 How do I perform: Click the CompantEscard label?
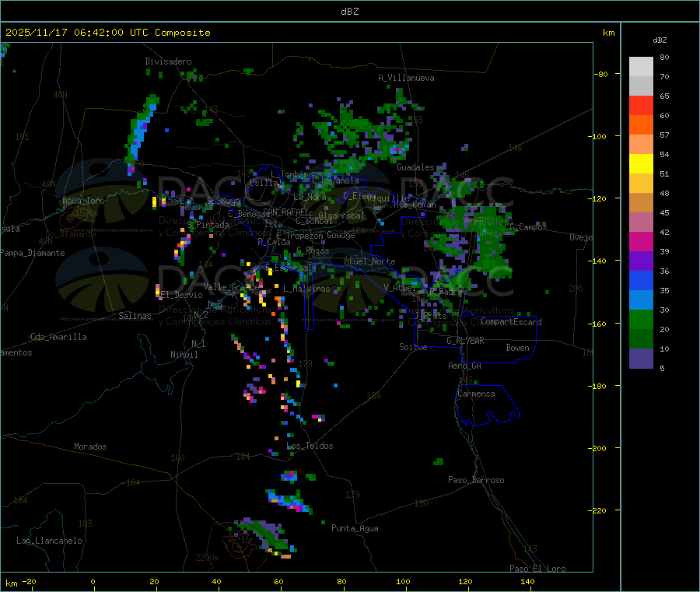[x=512, y=322]
